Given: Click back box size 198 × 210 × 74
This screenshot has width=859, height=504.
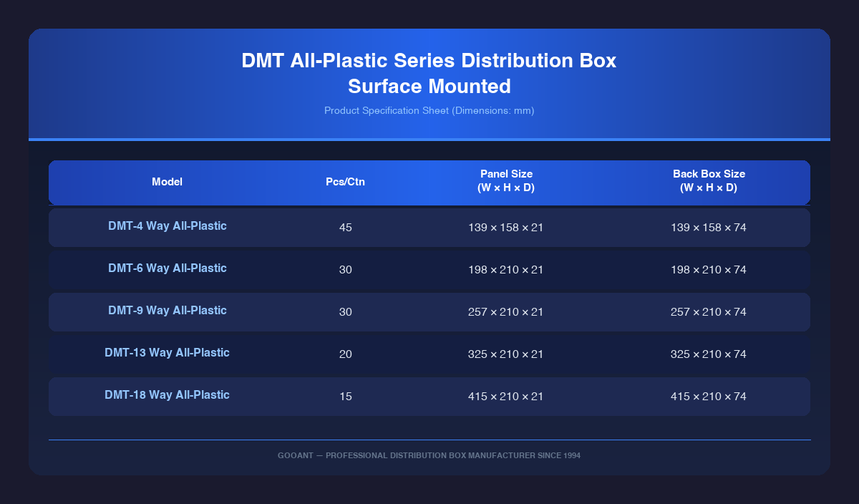Looking at the screenshot, I should pos(709,270).
